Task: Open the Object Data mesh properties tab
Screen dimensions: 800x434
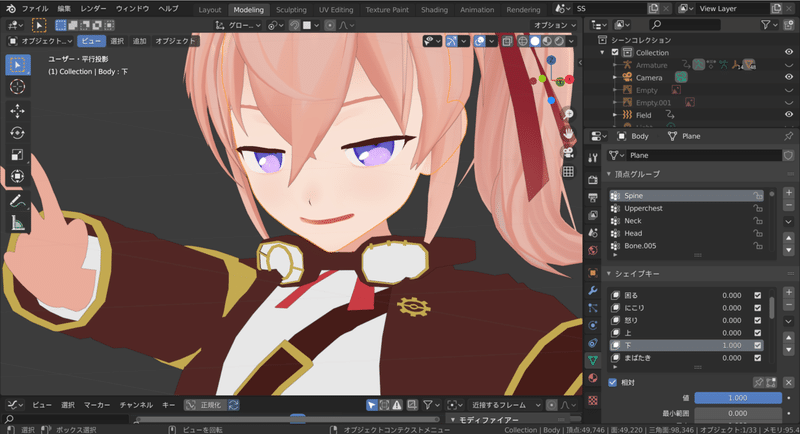Action: pyautogui.click(x=592, y=360)
